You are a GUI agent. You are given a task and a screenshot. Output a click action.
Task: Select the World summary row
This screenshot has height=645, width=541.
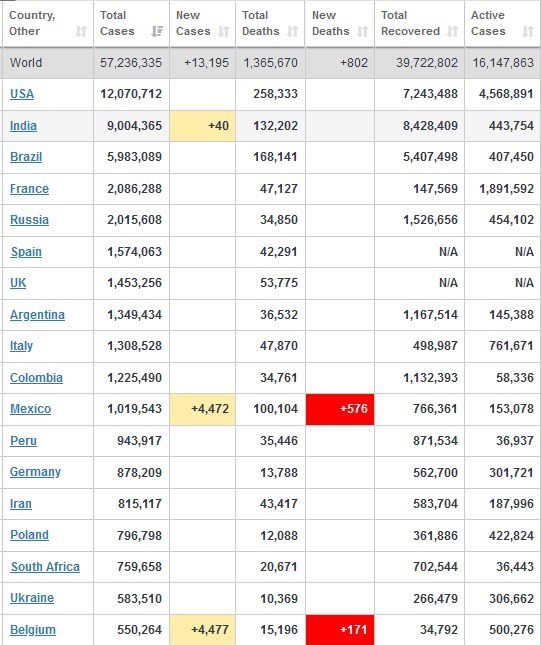pos(270,63)
